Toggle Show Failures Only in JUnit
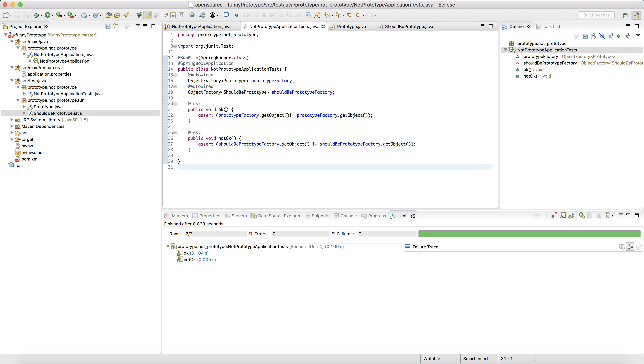 coord(554,216)
